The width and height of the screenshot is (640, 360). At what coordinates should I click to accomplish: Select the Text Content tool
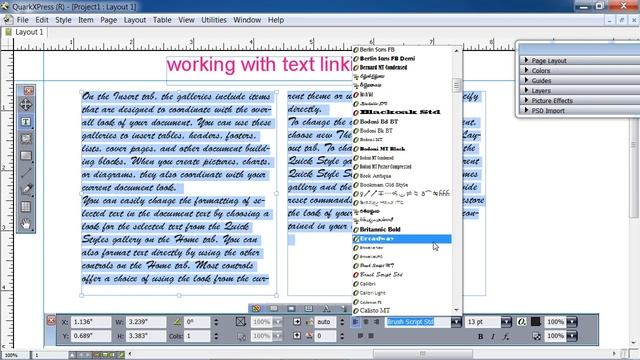[x=26, y=122]
